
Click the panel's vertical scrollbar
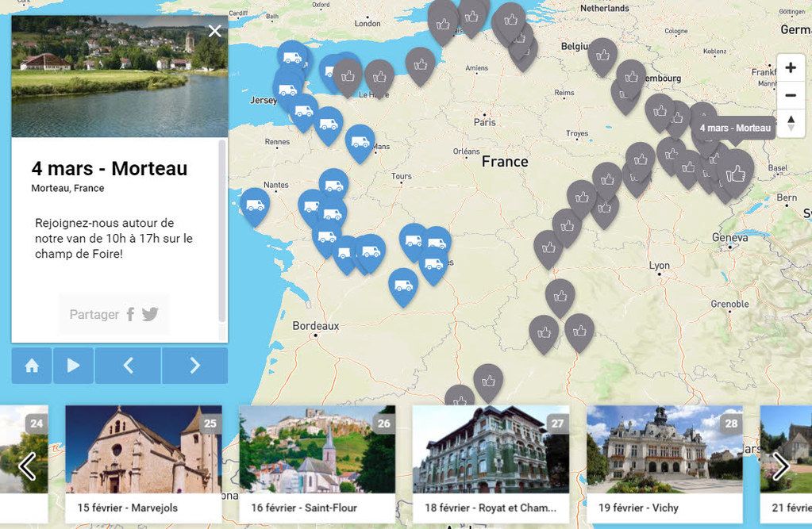click(222, 231)
